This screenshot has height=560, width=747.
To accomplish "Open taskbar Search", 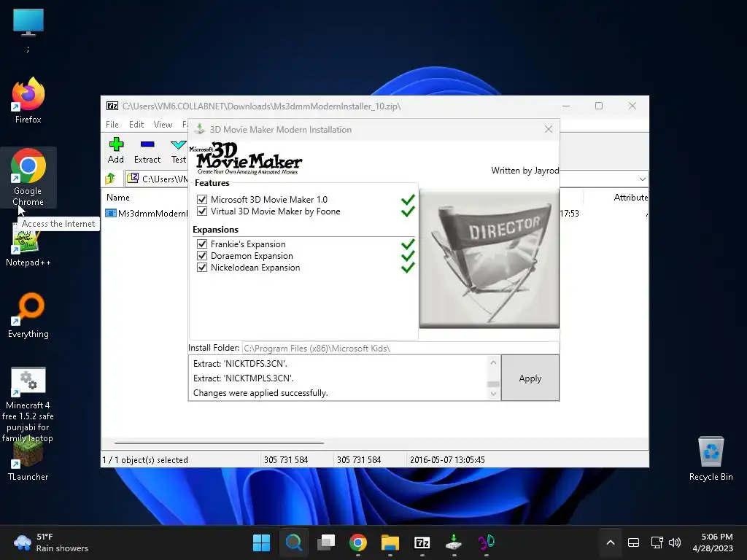I will coord(293,542).
